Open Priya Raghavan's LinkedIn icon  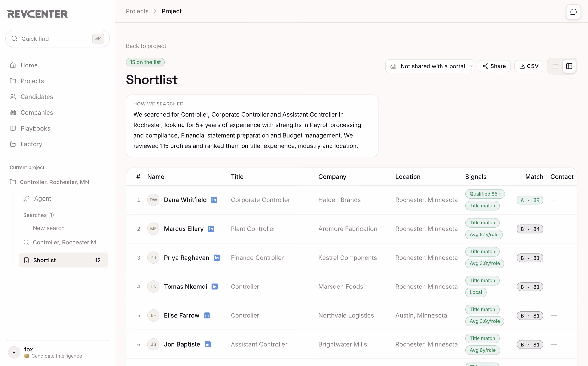click(x=217, y=258)
